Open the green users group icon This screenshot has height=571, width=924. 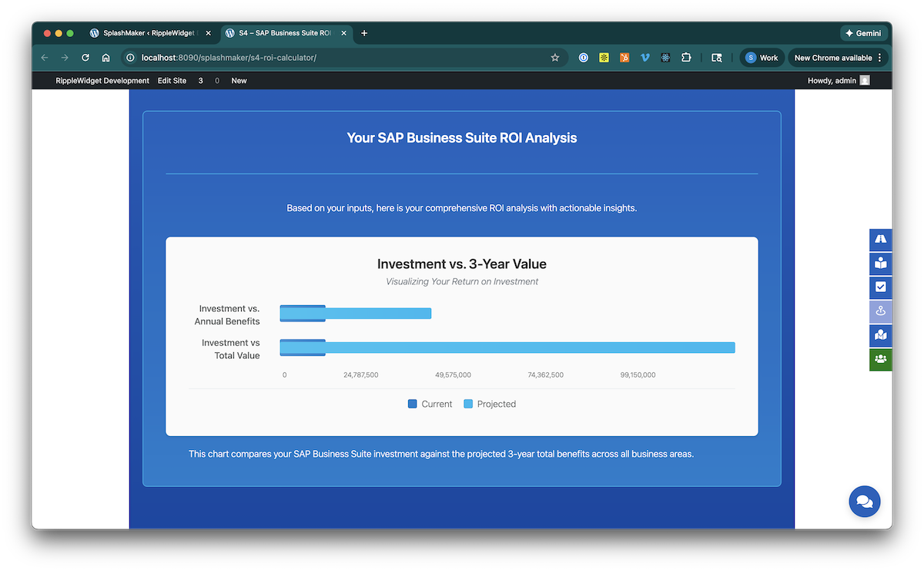[880, 359]
